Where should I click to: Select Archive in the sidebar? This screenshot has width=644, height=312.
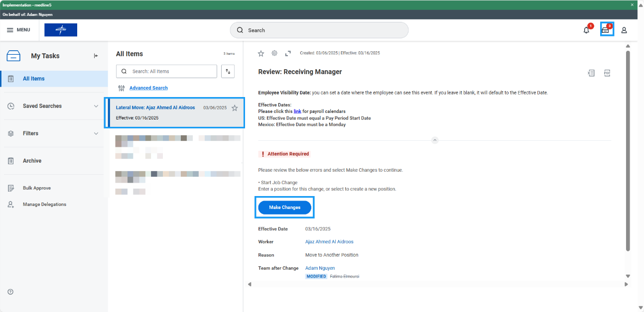[32, 161]
